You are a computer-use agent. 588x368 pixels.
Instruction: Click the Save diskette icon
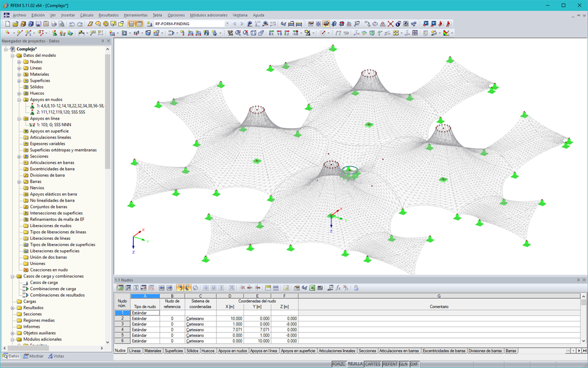pyautogui.click(x=38, y=24)
